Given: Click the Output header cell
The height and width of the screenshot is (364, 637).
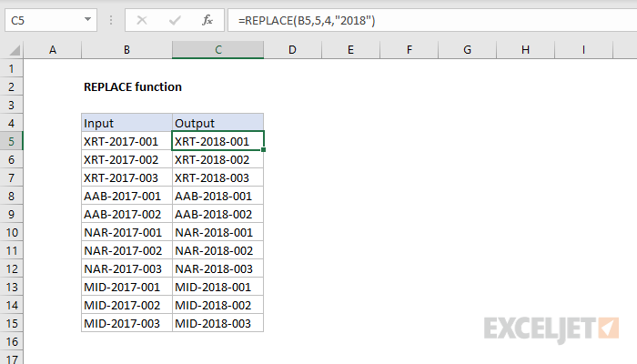Looking at the screenshot, I should 217,123.
